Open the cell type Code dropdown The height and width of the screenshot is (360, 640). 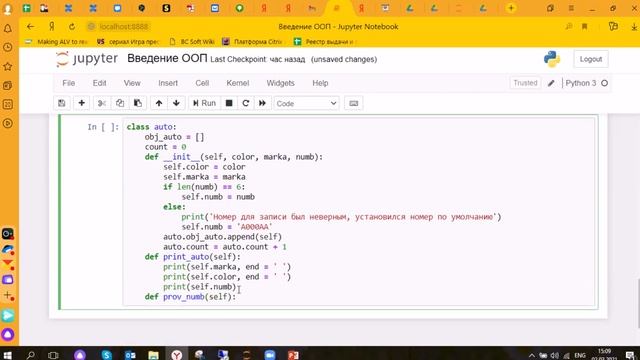pos(307,104)
